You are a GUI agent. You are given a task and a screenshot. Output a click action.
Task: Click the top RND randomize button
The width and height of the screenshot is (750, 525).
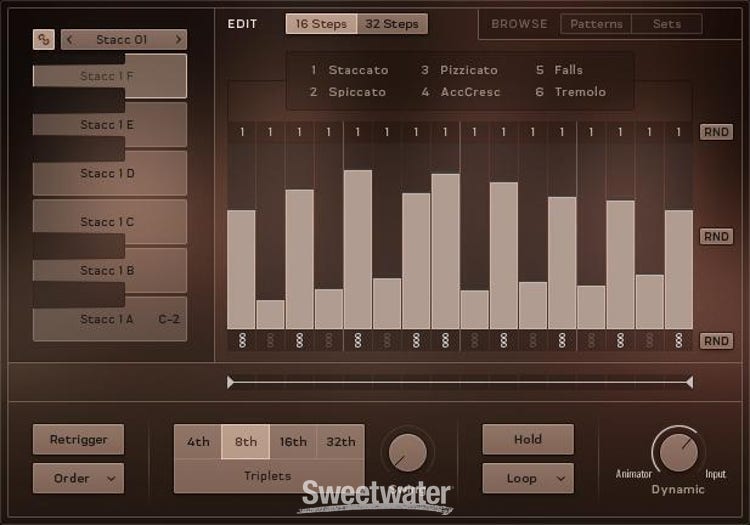point(715,132)
